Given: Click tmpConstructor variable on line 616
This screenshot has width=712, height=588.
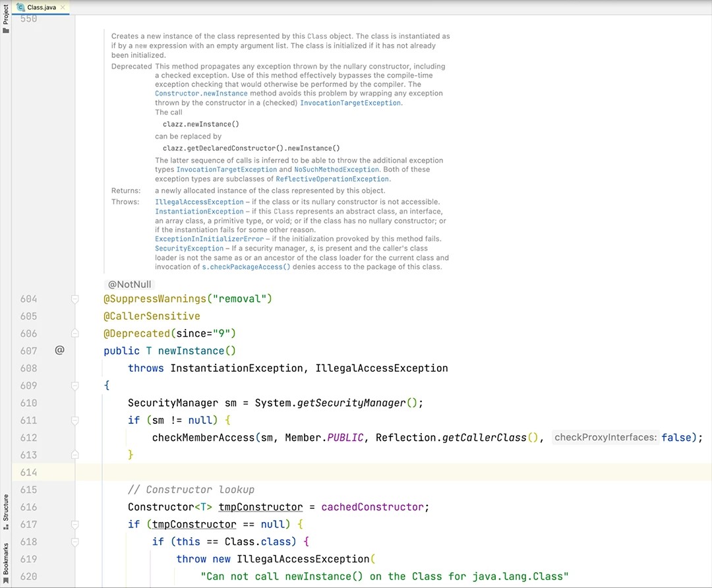Looking at the screenshot, I should [x=260, y=507].
